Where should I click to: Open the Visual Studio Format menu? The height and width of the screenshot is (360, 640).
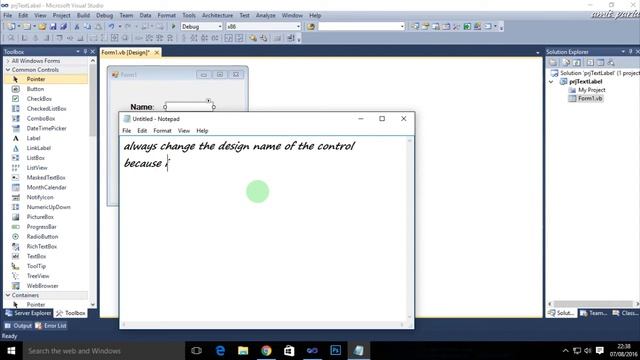tap(167, 16)
